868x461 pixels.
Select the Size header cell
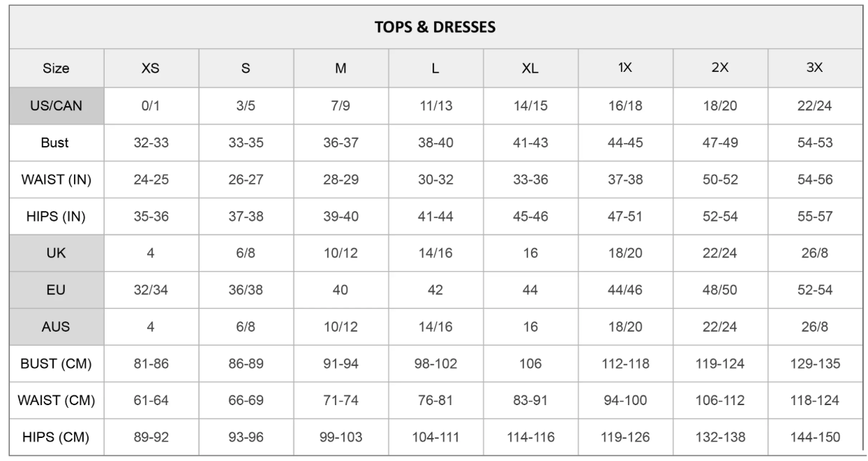tap(57, 68)
